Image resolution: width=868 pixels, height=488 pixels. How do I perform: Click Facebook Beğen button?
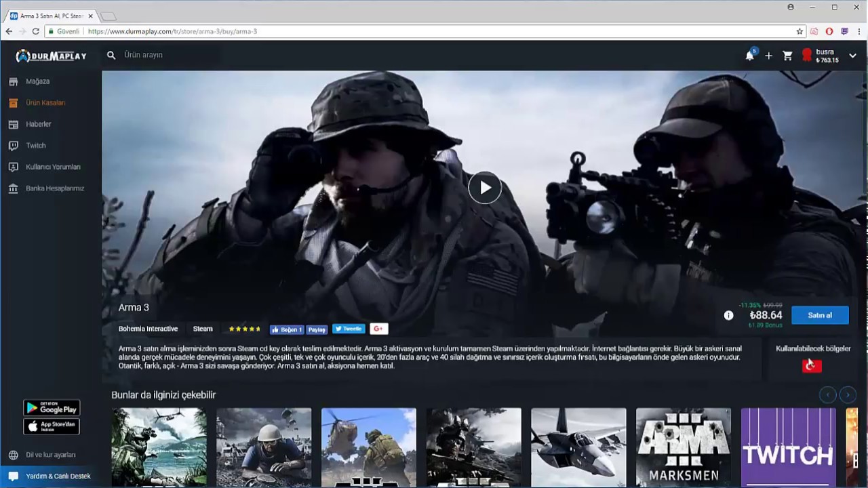(x=287, y=329)
